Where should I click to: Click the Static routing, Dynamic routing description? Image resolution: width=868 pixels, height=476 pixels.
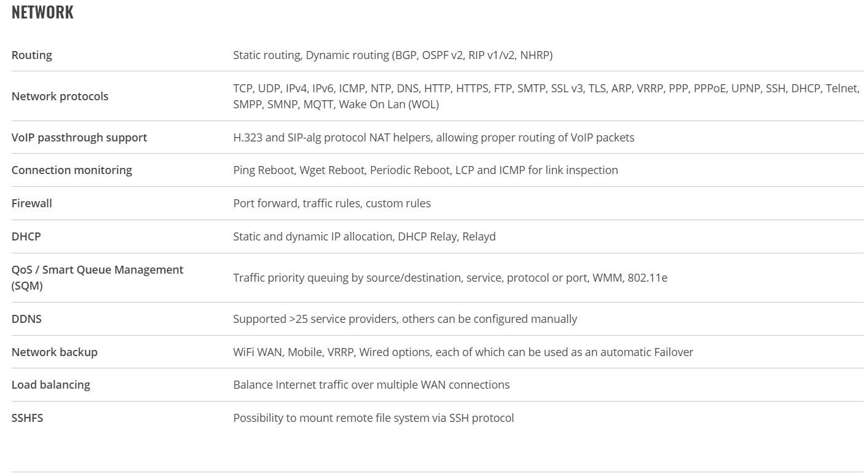393,55
